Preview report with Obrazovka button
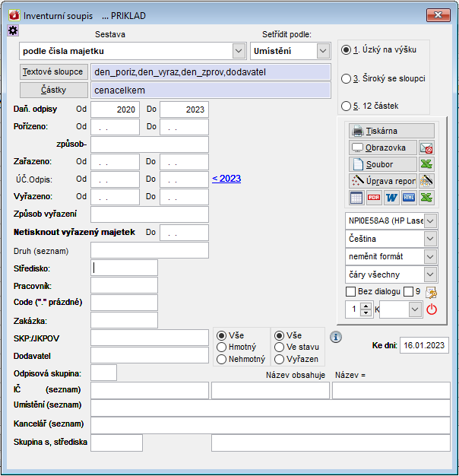 click(383, 148)
